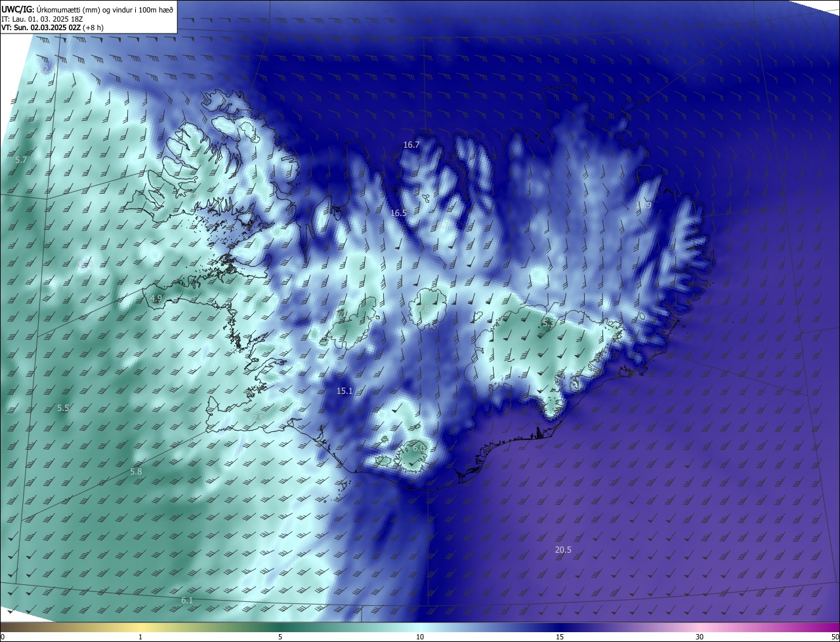Click the 4.9 value label on the map
Image resolution: width=840 pixels, height=642 pixels.
point(156,298)
